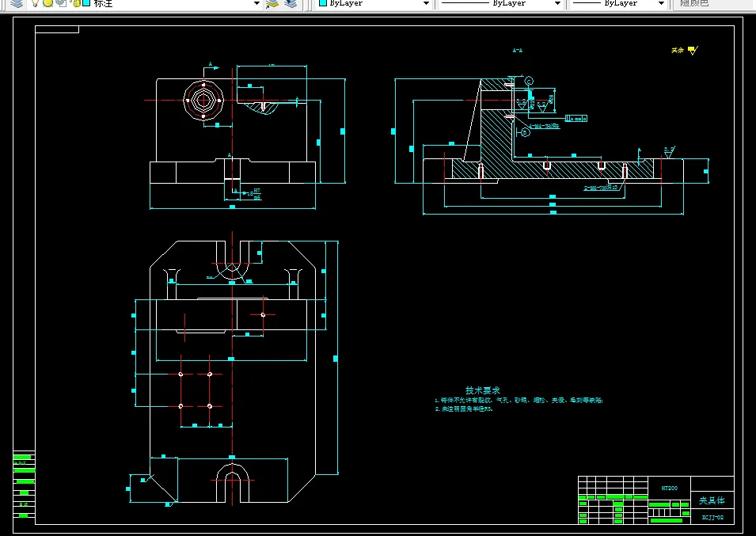Expand the 标注 layer dropdown arrow
Viewport: 756px width, 536px height.
pyautogui.click(x=257, y=3)
